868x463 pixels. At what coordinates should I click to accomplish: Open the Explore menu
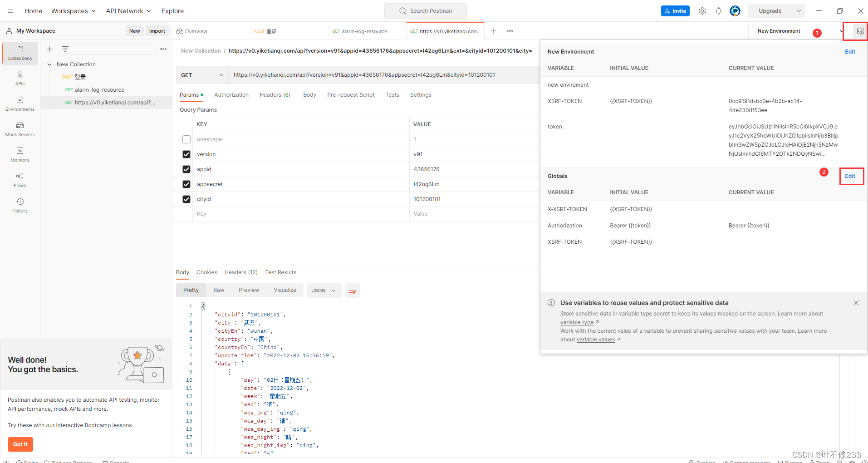click(172, 11)
